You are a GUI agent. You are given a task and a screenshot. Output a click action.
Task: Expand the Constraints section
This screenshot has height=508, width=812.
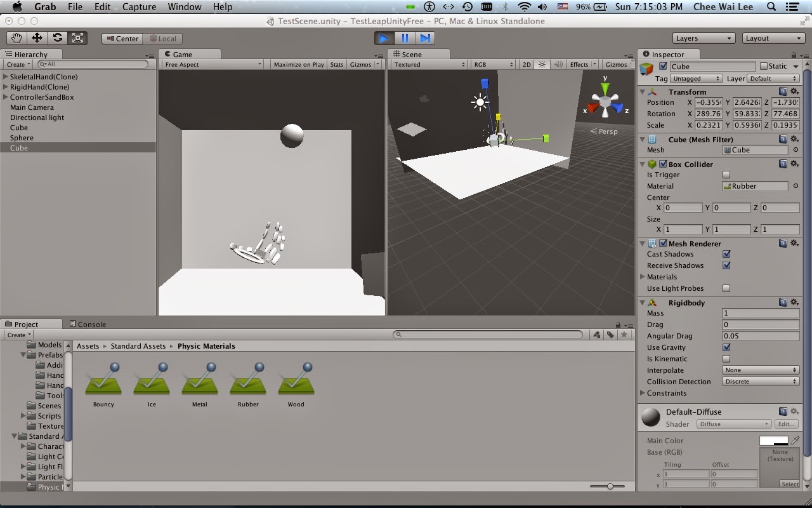coord(642,393)
